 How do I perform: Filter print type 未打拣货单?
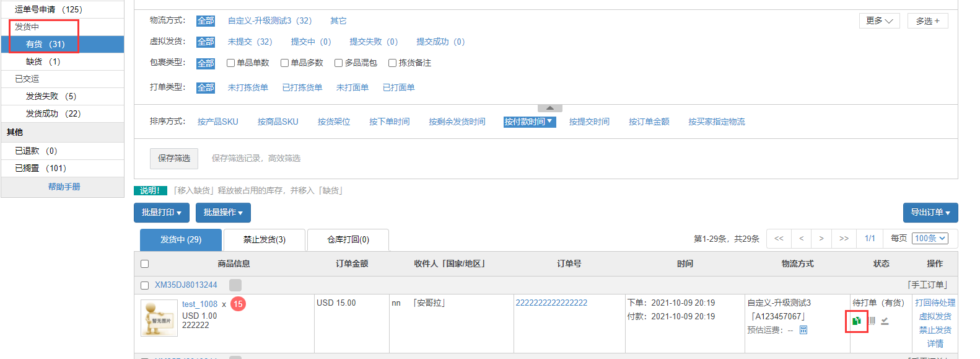248,87
